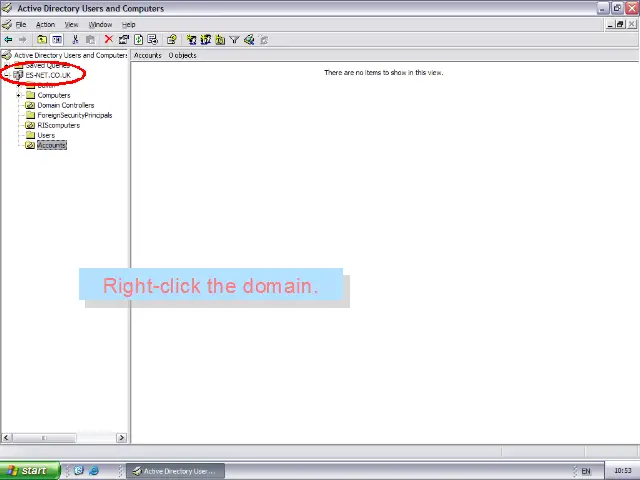Create a new group via toolbar icon
The width and height of the screenshot is (640, 480).
[205, 40]
